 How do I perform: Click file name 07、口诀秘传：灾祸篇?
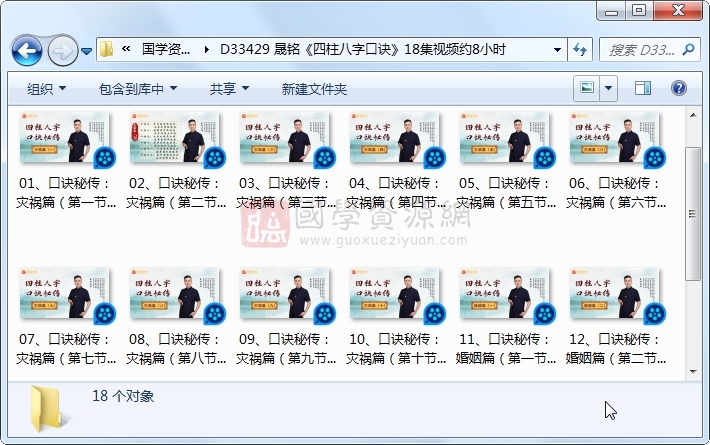(x=66, y=349)
